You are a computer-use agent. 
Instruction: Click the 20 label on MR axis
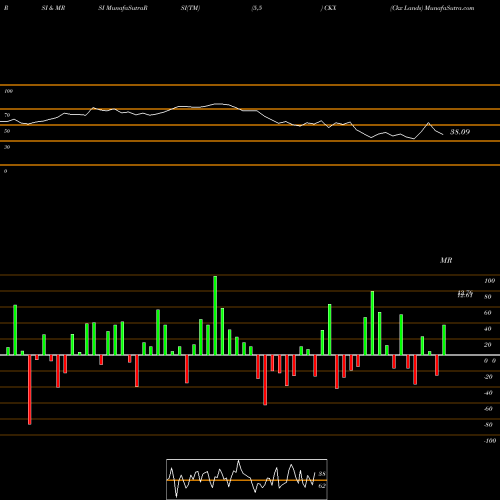(488, 345)
